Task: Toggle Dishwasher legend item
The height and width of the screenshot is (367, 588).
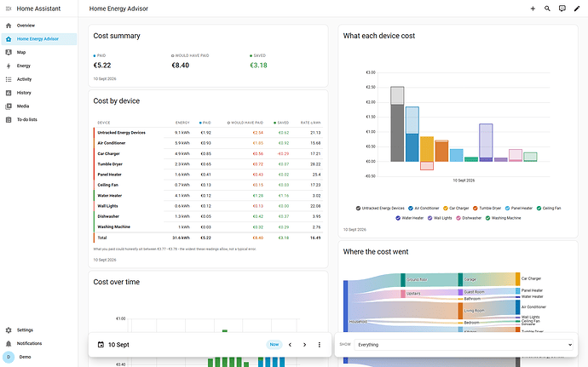Action: click(x=469, y=218)
